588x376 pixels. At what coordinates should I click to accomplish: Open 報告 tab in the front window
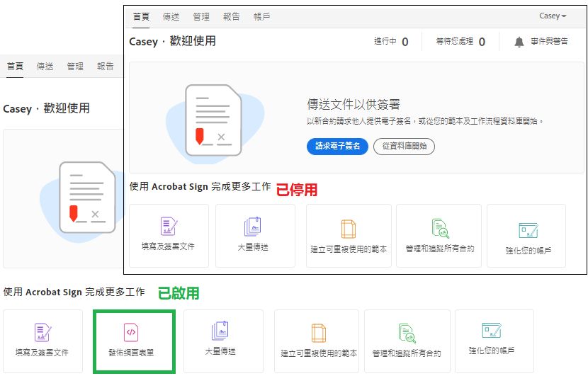tap(231, 16)
